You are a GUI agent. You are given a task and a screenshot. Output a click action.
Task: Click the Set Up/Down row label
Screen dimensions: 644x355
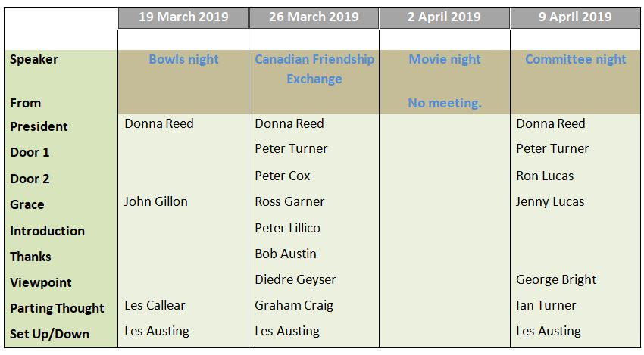click(x=49, y=334)
